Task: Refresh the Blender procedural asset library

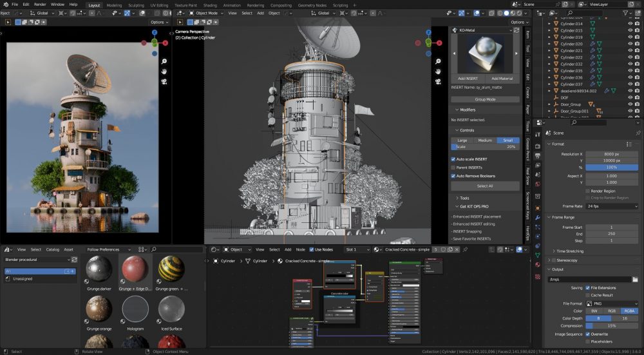Action: pyautogui.click(x=75, y=260)
